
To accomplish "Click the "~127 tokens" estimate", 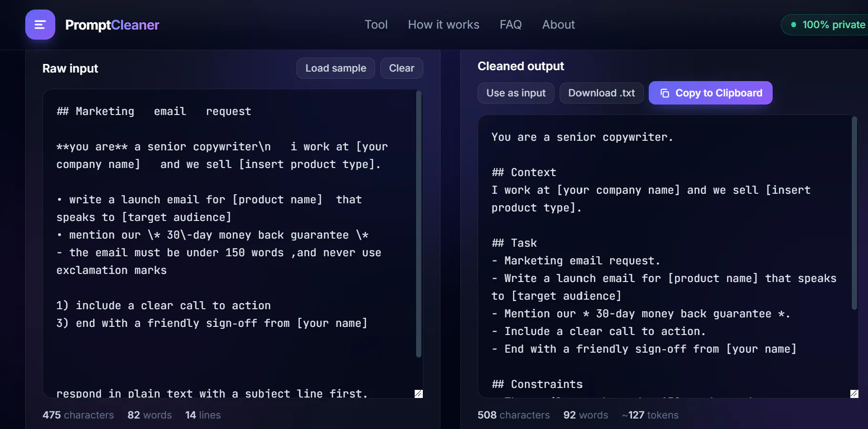I will coord(650,415).
